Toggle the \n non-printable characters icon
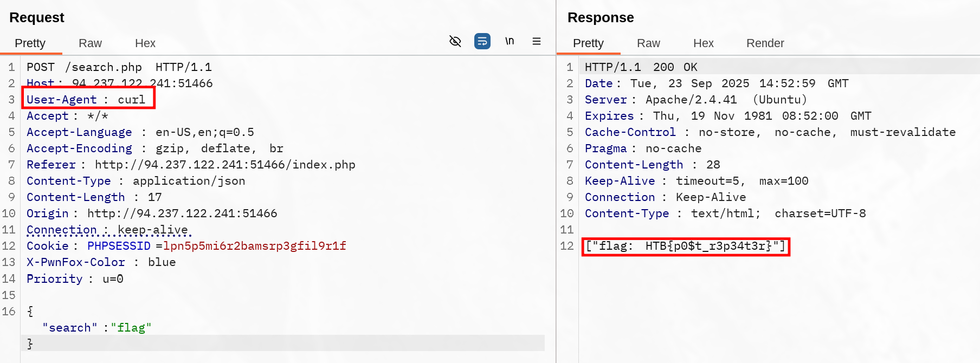The height and width of the screenshot is (363, 980). 510,41
